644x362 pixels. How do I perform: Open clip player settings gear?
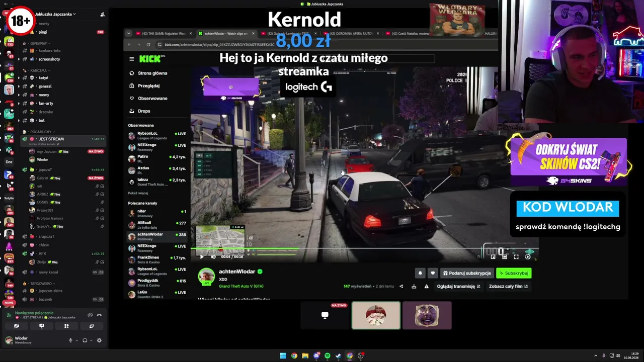(x=528, y=257)
